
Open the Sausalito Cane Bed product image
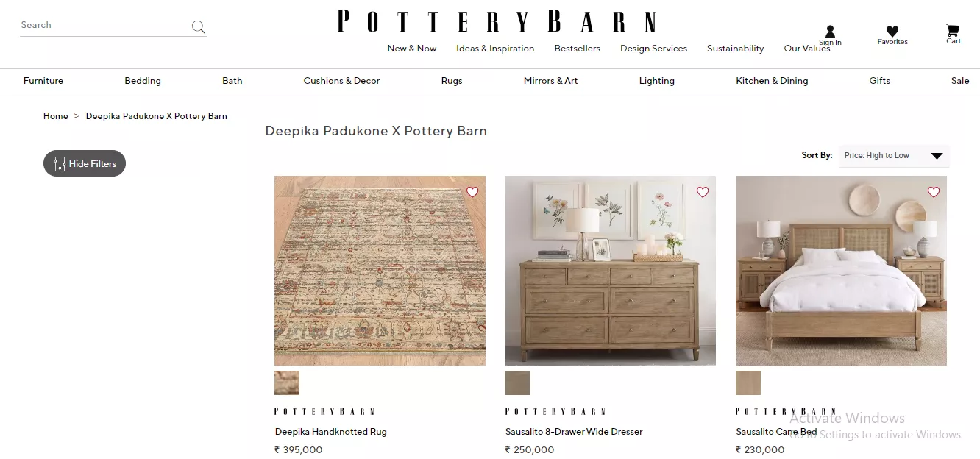point(841,271)
